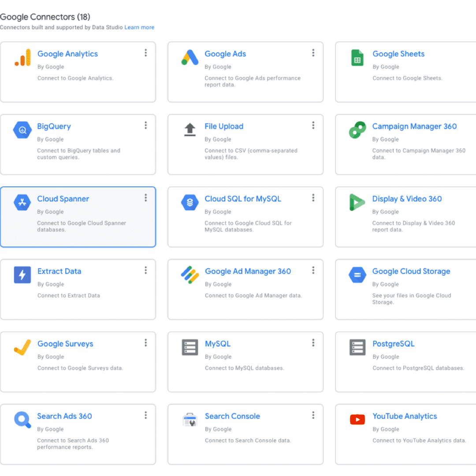
Task: Open the Display & Video 360 connector title
Action: coord(407,199)
